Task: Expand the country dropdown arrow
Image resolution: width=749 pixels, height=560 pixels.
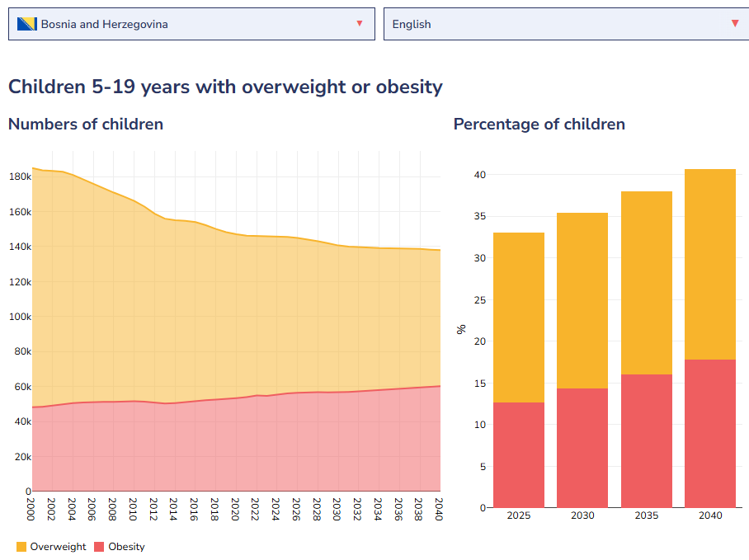Action: [359, 23]
